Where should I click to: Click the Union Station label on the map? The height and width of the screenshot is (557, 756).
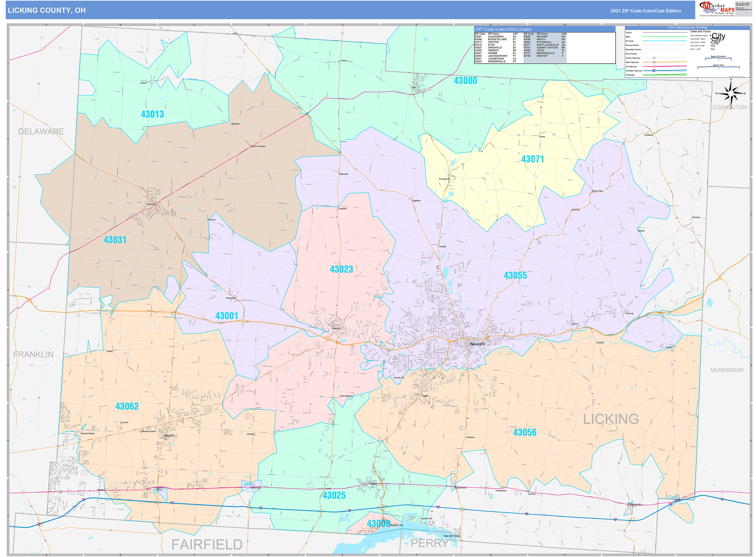pos(345,396)
